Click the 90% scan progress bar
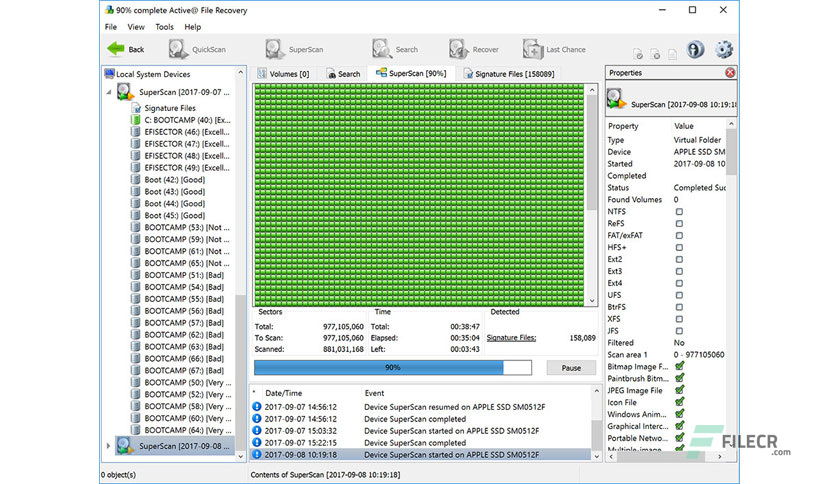The height and width of the screenshot is (484, 836). 393,368
